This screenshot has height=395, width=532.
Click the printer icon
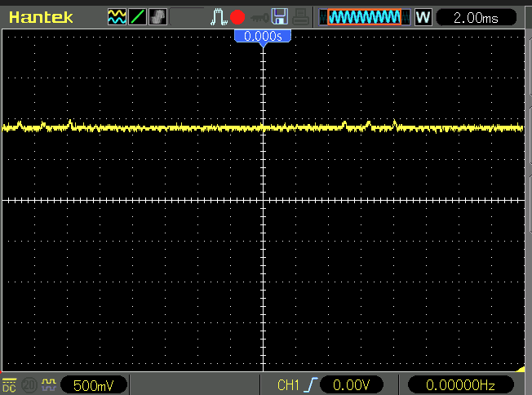300,16
